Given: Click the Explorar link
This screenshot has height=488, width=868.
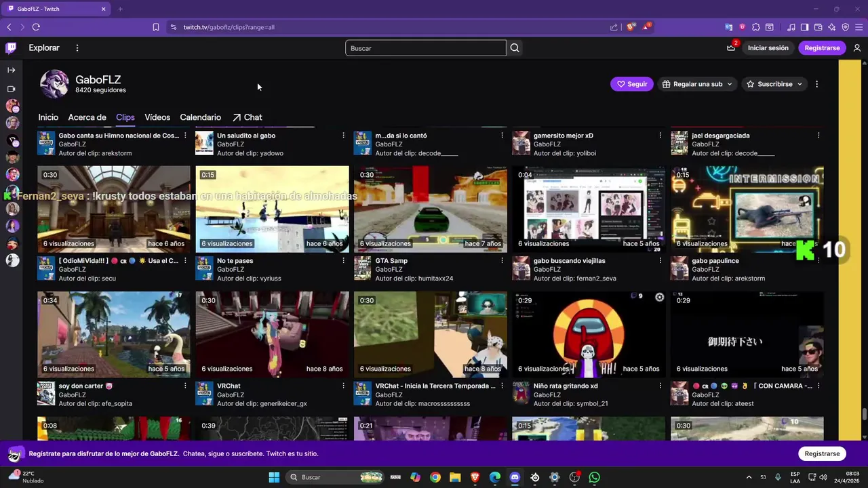Looking at the screenshot, I should [x=44, y=48].
